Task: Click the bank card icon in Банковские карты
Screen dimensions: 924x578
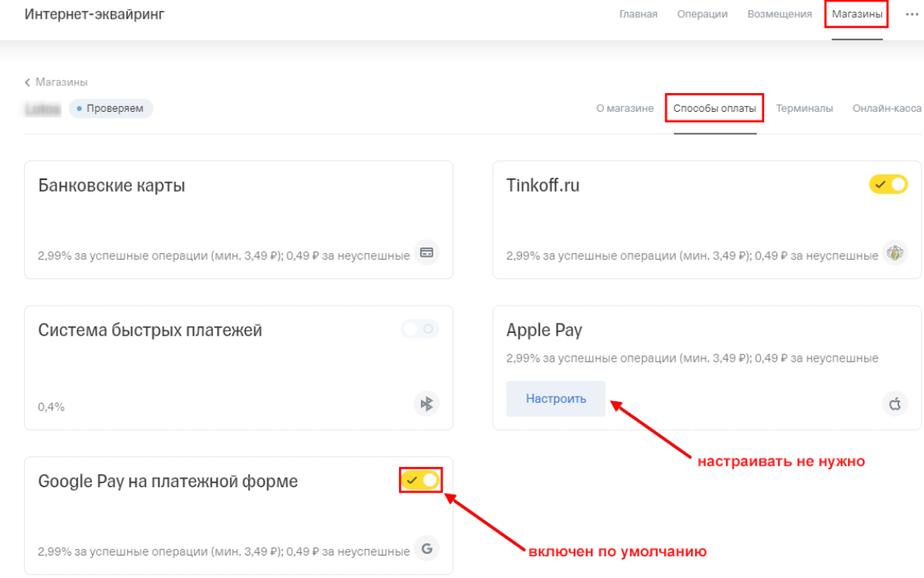Action: pyautogui.click(x=426, y=252)
